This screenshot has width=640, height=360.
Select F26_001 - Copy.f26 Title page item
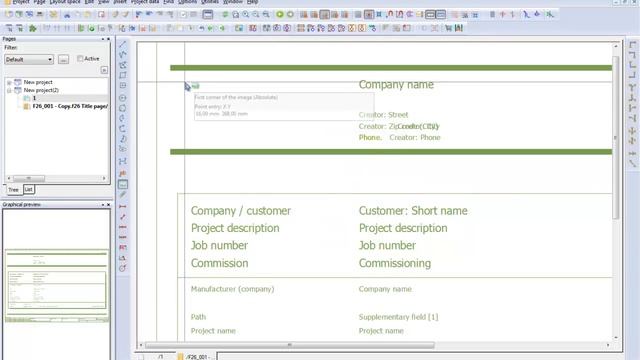tap(70, 106)
